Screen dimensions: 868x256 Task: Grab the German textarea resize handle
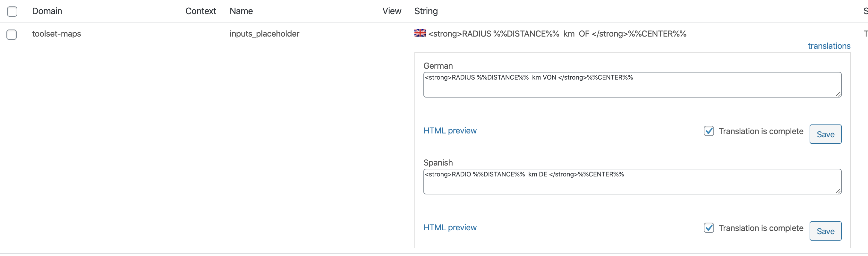838,94
